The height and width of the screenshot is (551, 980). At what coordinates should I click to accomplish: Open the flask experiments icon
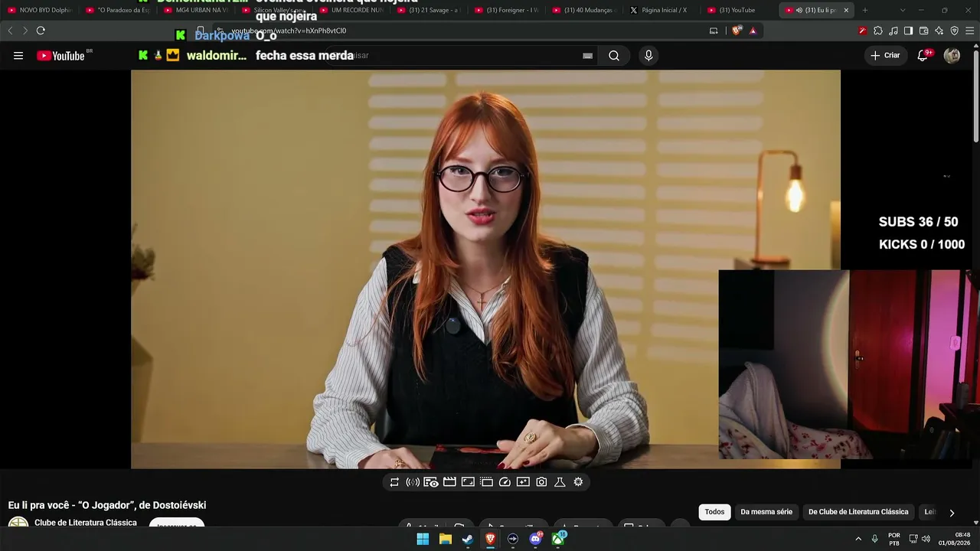[560, 482]
